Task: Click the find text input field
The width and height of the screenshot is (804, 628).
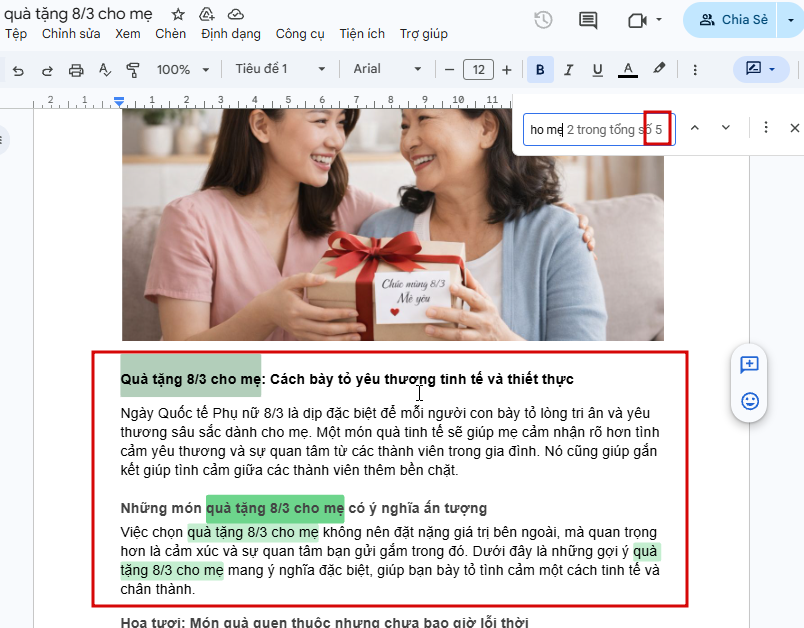Action: 599,130
